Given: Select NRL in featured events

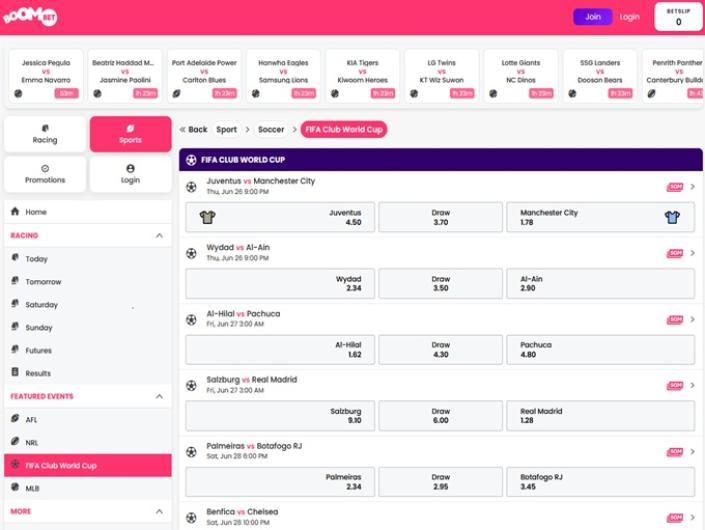Looking at the screenshot, I should click(x=32, y=442).
